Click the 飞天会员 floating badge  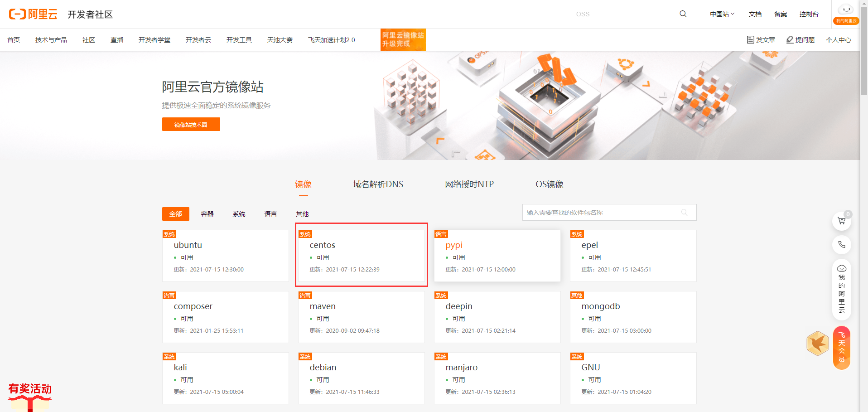point(842,348)
